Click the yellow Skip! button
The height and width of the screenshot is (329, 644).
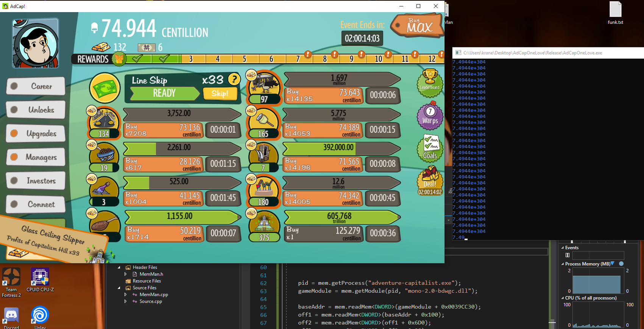220,93
